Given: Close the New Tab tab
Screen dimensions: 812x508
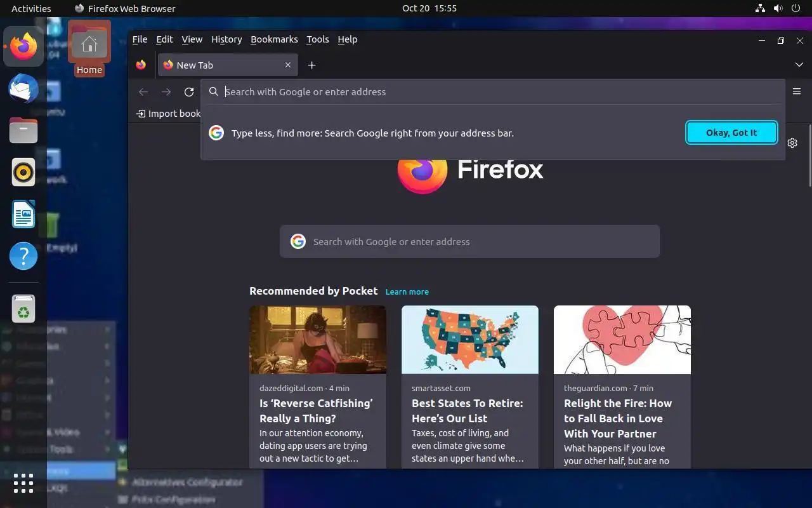Looking at the screenshot, I should click(x=288, y=65).
